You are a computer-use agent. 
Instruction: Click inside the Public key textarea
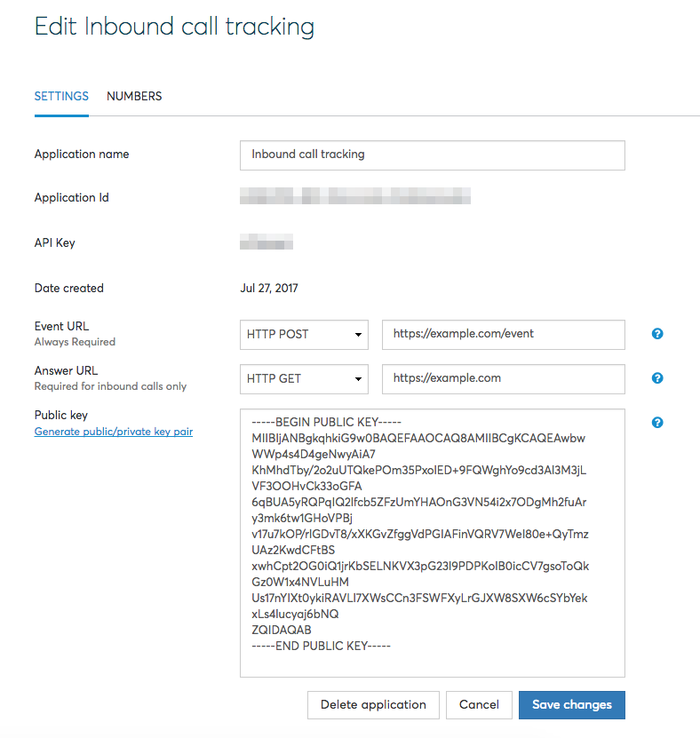click(432, 543)
